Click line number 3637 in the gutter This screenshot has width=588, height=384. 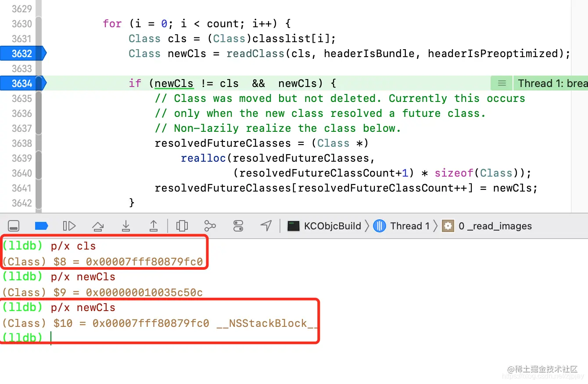22,128
